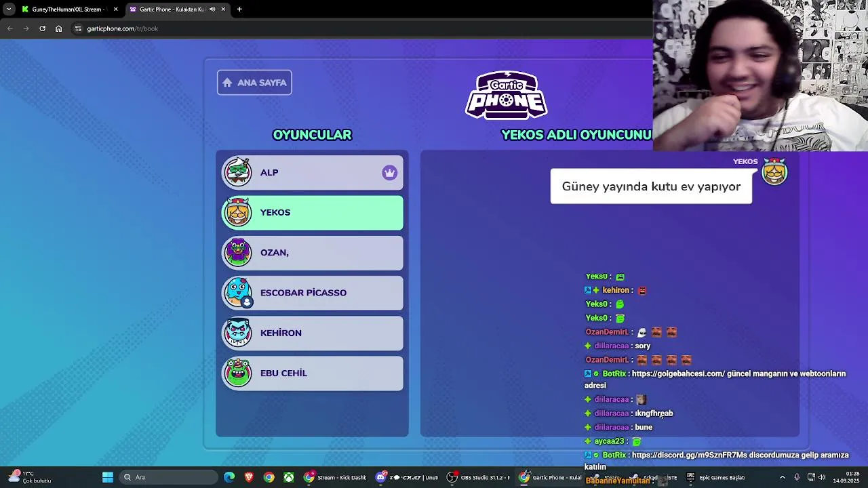Open the clock and date panel

coord(847,477)
